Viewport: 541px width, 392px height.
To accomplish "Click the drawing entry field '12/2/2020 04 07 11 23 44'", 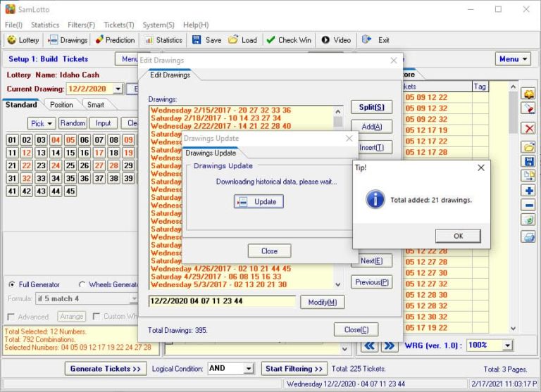I will 222,301.
